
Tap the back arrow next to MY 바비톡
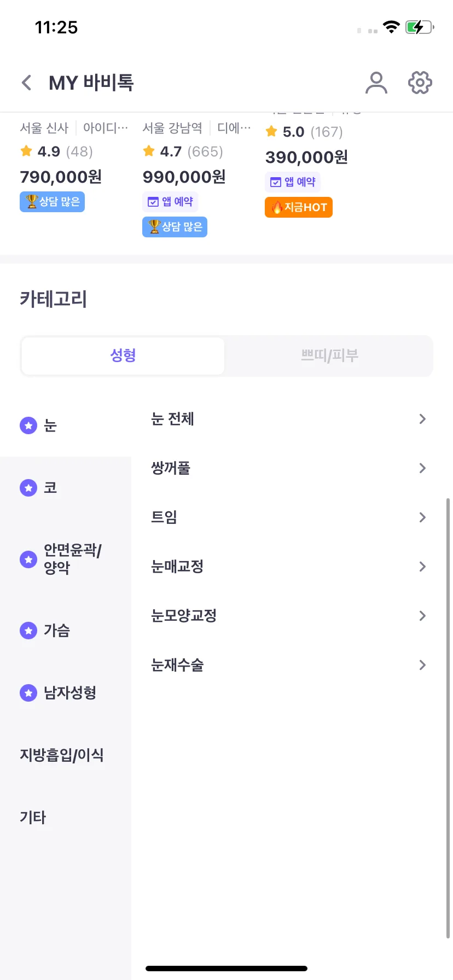[26, 83]
